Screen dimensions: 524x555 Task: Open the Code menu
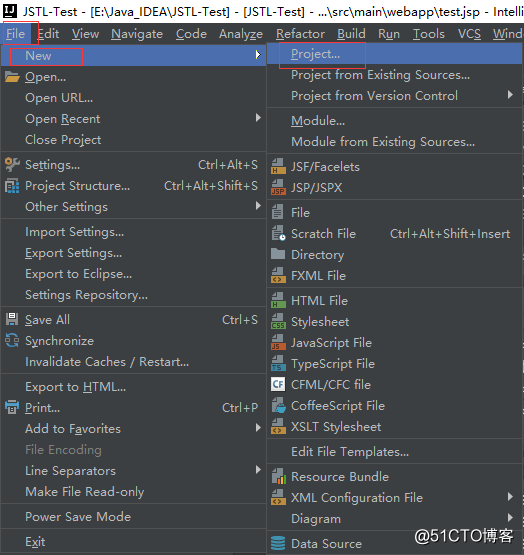click(191, 34)
